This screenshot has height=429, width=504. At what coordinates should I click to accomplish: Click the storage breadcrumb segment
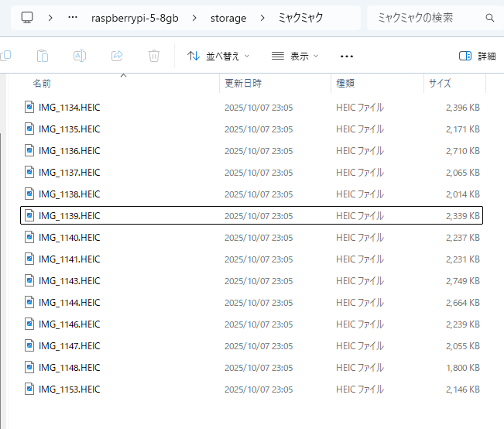point(228,17)
